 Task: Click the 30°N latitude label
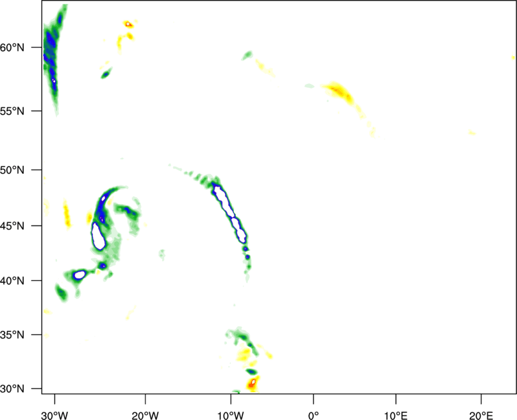[12, 389]
